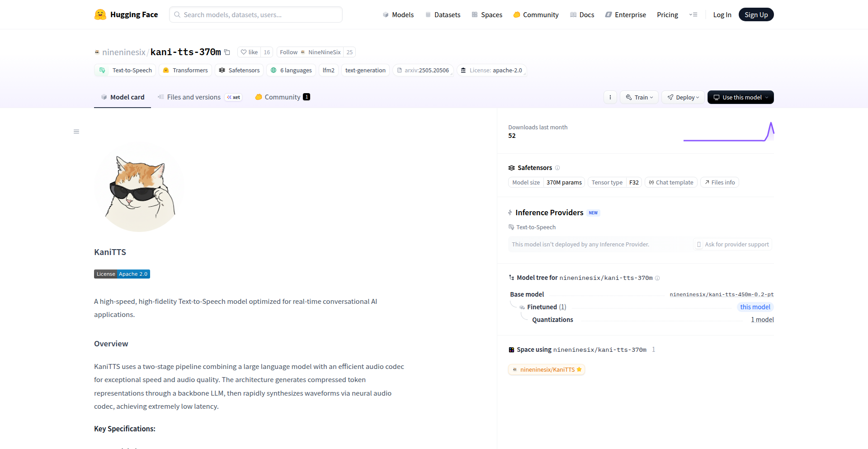Click the Text-to-Speech inference task link
Image resolution: width=868 pixels, height=449 pixels.
coord(532,227)
